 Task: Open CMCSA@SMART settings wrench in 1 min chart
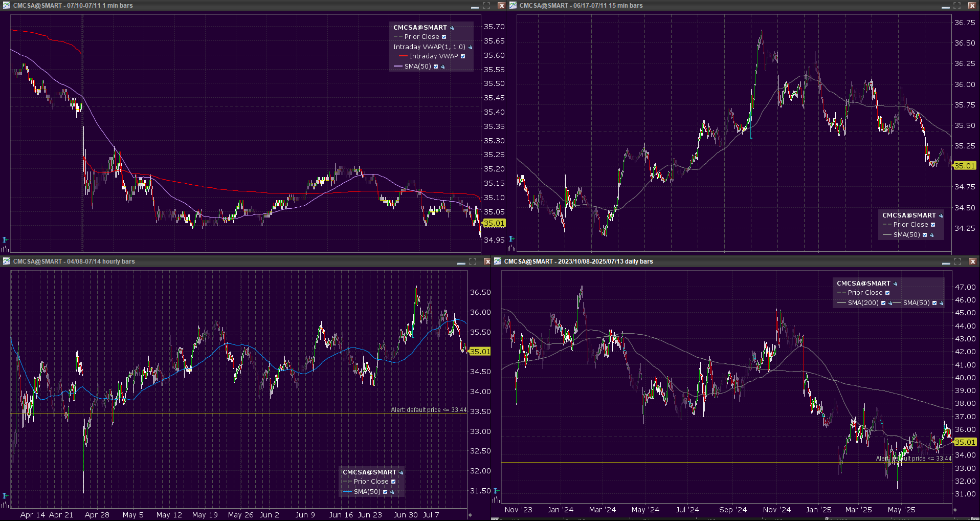click(452, 28)
